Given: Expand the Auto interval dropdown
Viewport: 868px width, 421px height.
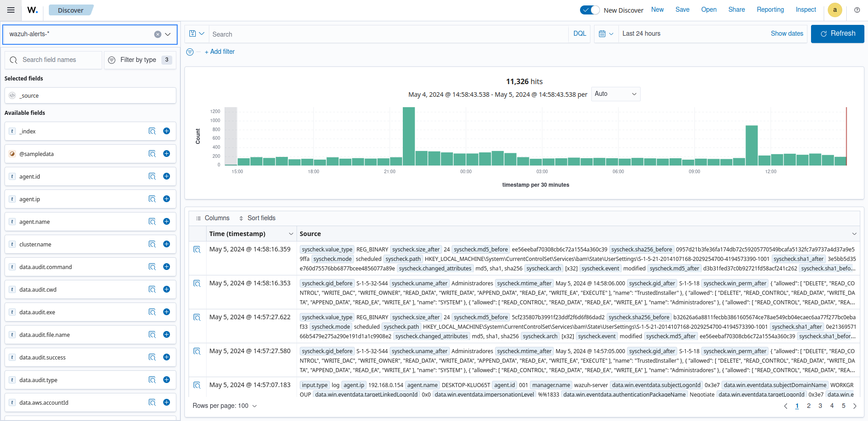Looking at the screenshot, I should pos(615,94).
